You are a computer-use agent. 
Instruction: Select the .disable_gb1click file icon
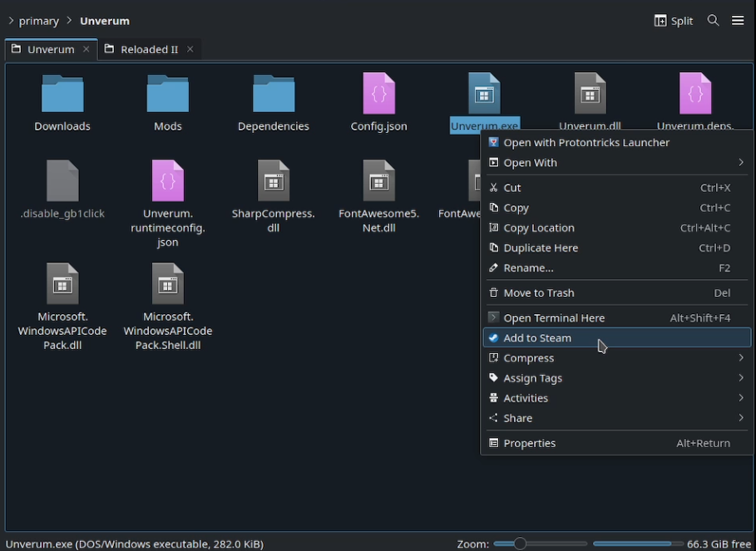pos(62,180)
